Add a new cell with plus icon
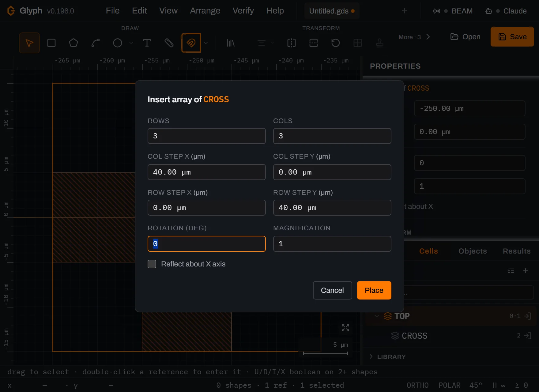The height and width of the screenshot is (392, 539). [x=526, y=271]
